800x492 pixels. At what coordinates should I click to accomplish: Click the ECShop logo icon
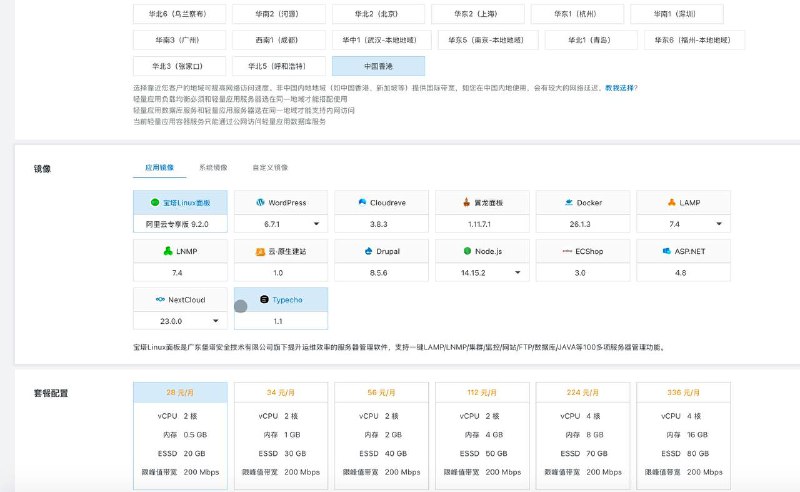(567, 251)
